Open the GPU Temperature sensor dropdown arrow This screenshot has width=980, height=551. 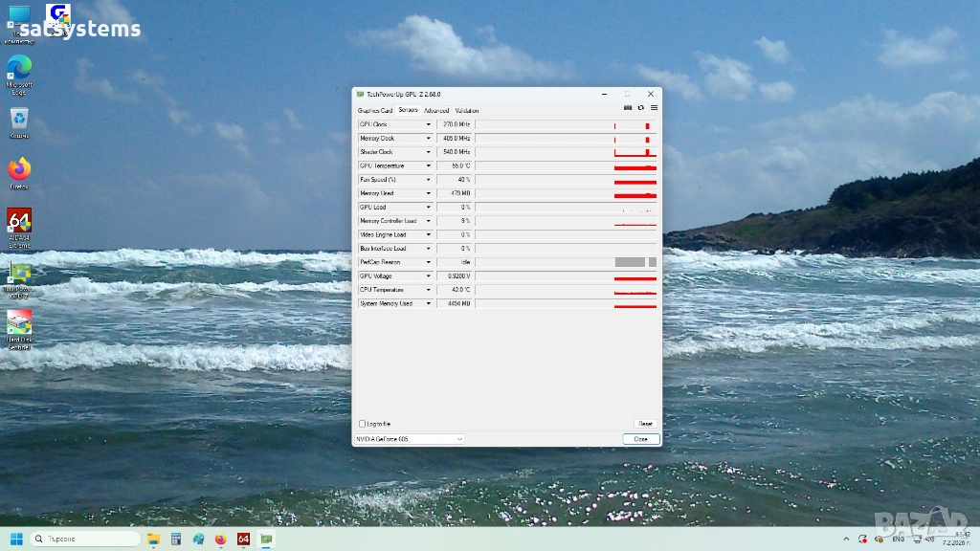click(x=429, y=165)
